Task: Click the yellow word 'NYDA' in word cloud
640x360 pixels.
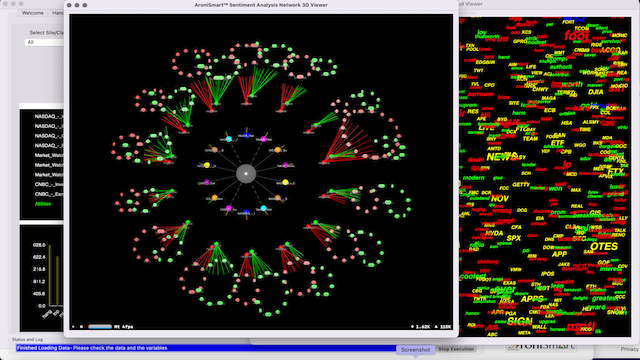Action: [494, 233]
